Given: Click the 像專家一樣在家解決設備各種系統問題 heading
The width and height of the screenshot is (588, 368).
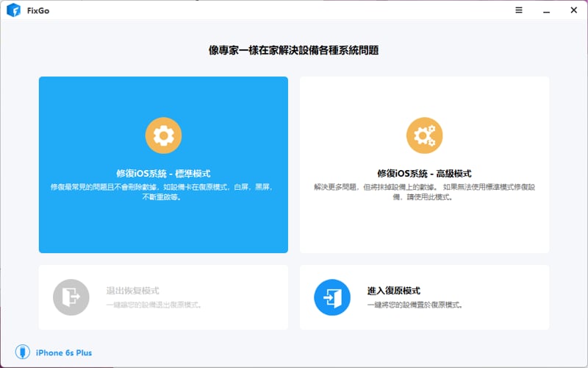Looking at the screenshot, I should [293, 50].
